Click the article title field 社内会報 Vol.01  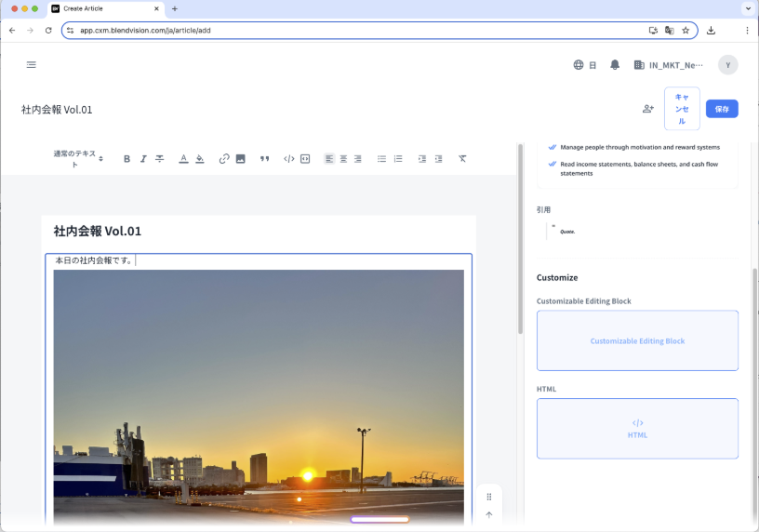pos(57,110)
